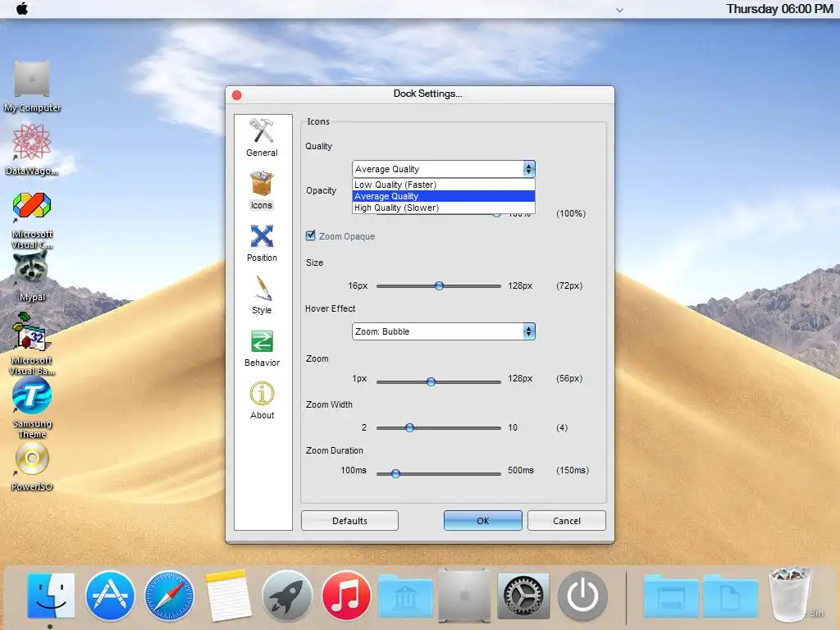Launch Safari compass icon in dock
Screen dimensions: 840x630
(169, 596)
